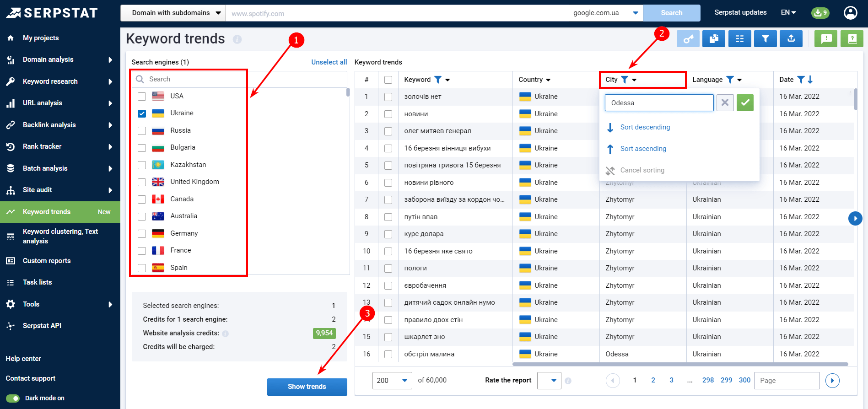This screenshot has width=868, height=409.
Task: Click the domain URL input field
Action: click(397, 13)
